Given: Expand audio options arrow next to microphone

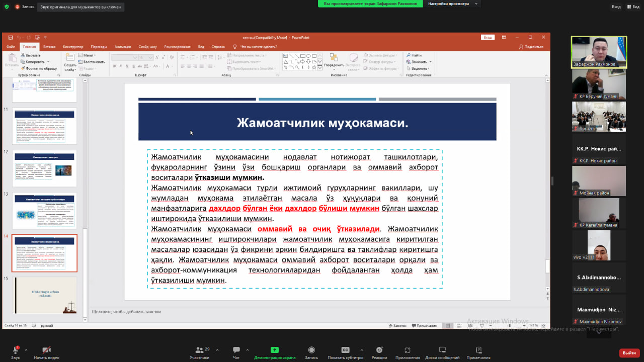Looking at the screenshot, I should coord(26,350).
